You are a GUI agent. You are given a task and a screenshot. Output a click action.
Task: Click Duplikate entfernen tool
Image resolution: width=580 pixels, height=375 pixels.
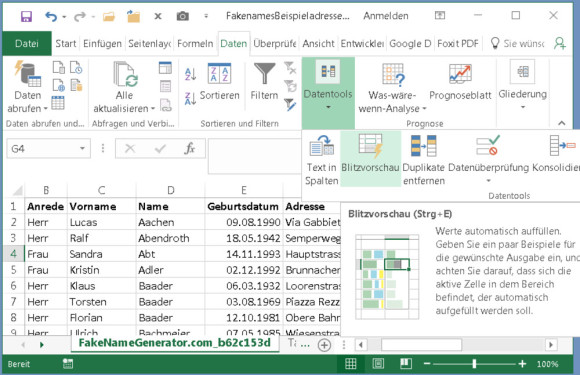click(x=424, y=160)
